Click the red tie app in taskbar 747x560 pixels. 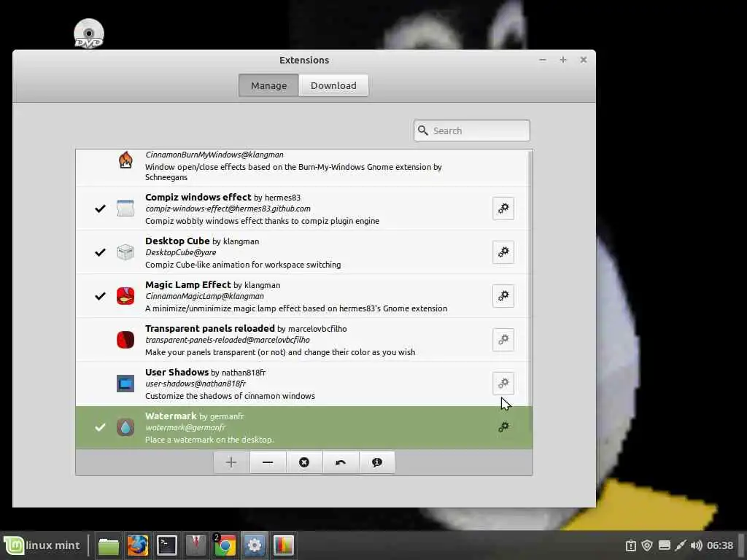point(196,545)
